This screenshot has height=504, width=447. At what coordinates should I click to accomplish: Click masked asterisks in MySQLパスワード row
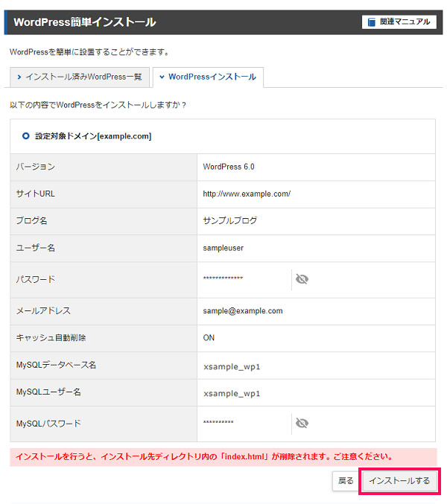click(x=218, y=422)
